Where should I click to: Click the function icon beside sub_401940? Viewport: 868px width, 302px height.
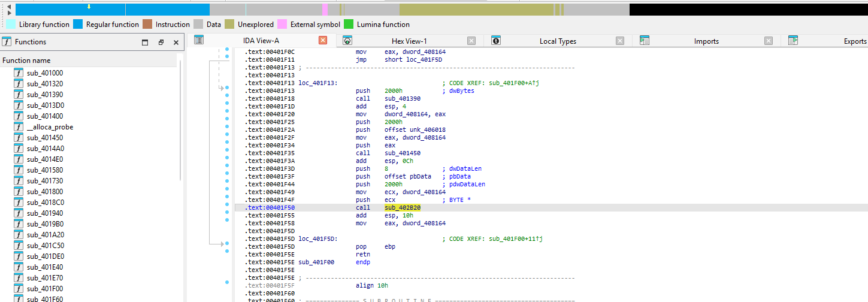pyautogui.click(x=19, y=213)
